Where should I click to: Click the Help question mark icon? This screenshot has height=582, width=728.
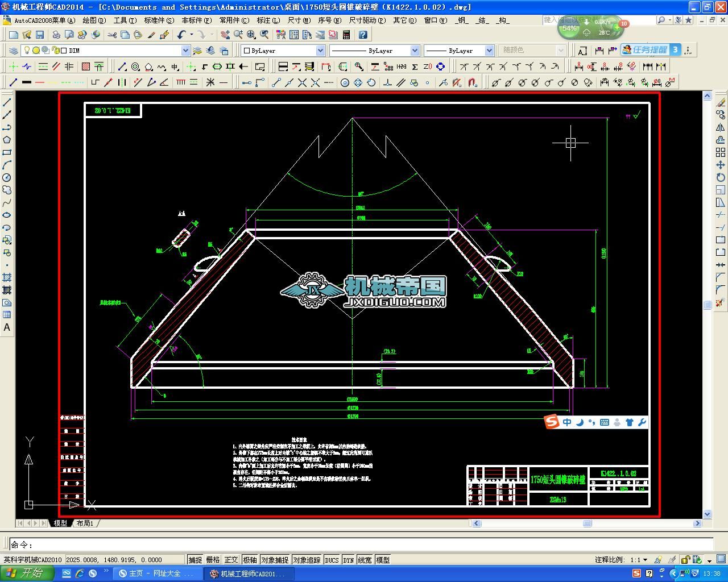pos(363,35)
